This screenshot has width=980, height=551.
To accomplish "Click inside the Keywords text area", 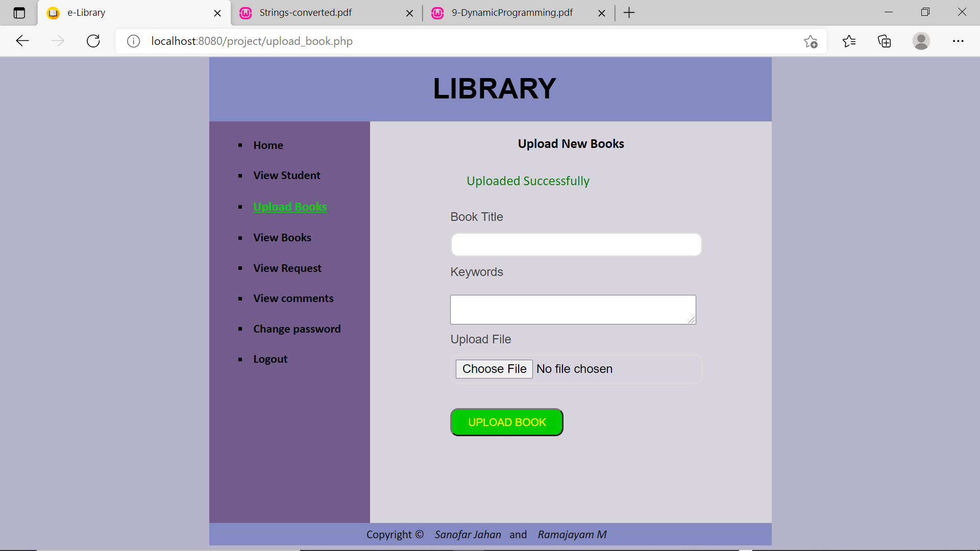I will click(572, 309).
